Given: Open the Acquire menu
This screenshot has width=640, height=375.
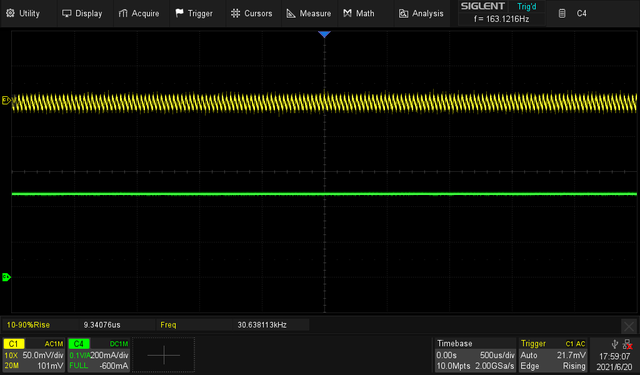Looking at the screenshot, I should 139,13.
